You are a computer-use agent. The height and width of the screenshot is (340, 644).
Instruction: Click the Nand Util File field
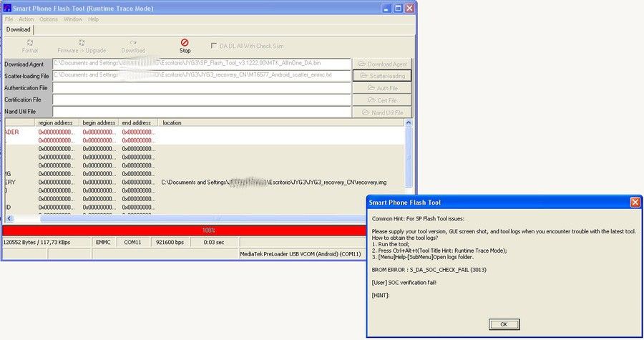tap(202, 111)
